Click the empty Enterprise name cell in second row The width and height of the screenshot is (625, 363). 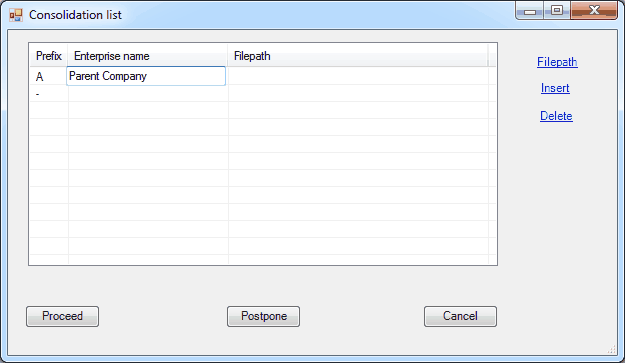[x=148, y=94]
